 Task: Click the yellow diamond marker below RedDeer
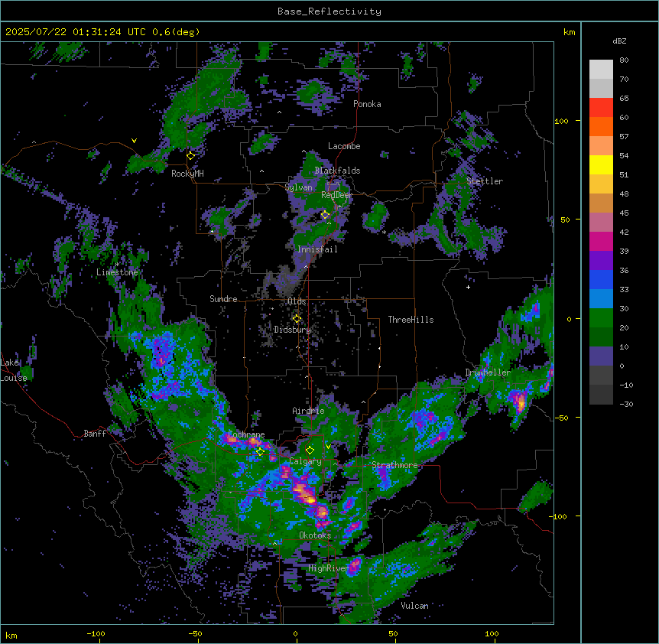pyautogui.click(x=325, y=215)
